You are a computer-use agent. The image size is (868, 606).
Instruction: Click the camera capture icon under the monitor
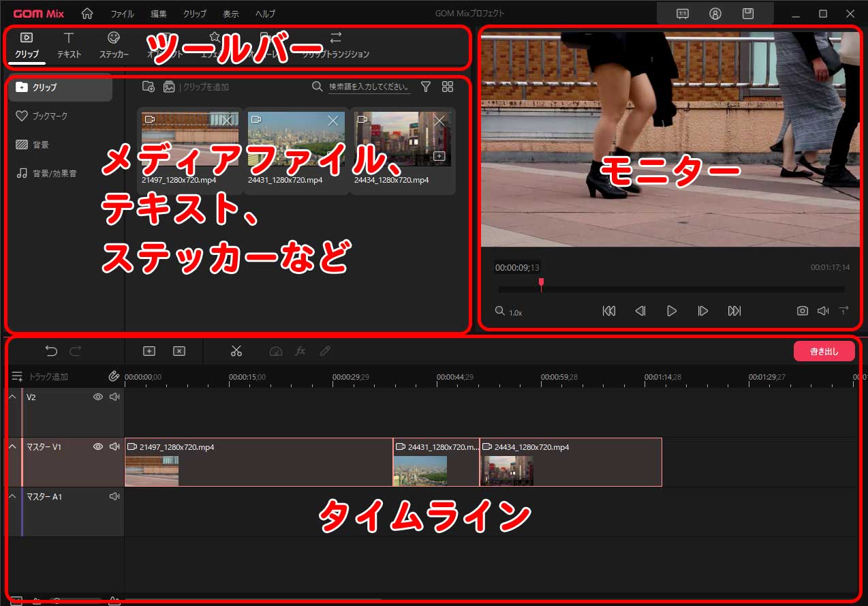click(x=802, y=311)
